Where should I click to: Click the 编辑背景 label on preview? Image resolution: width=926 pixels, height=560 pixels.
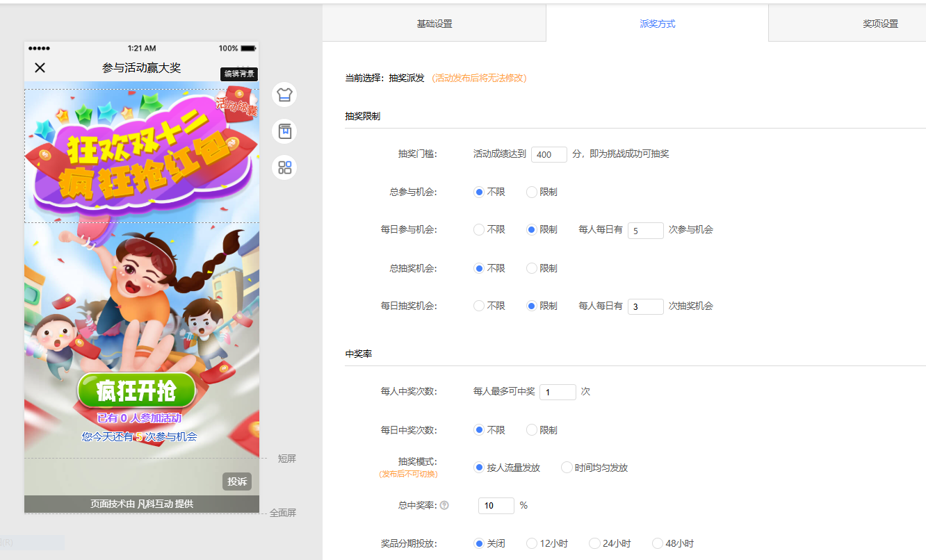(x=239, y=74)
